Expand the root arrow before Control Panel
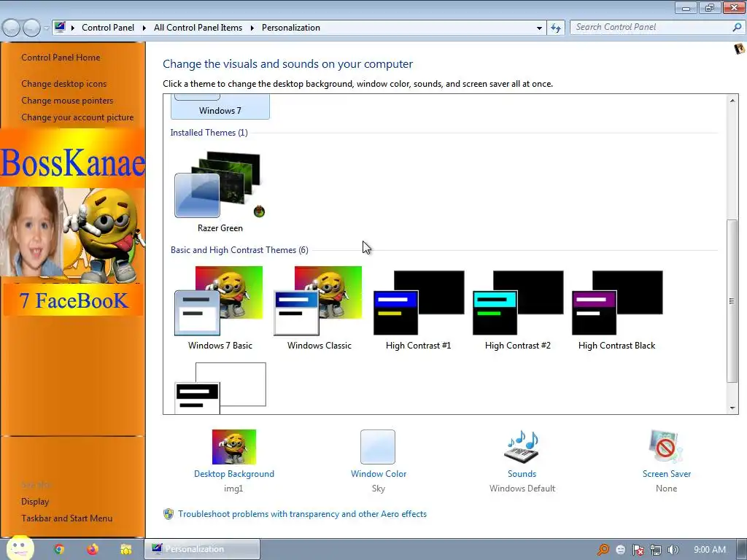This screenshot has height=560, width=747. [x=73, y=28]
